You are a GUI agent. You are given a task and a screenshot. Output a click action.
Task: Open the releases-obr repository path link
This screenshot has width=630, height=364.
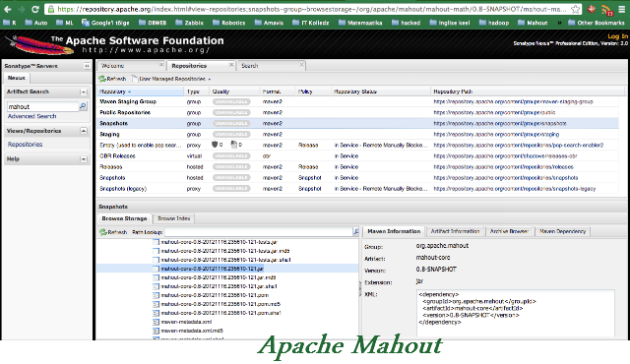pyautogui.click(x=505, y=156)
